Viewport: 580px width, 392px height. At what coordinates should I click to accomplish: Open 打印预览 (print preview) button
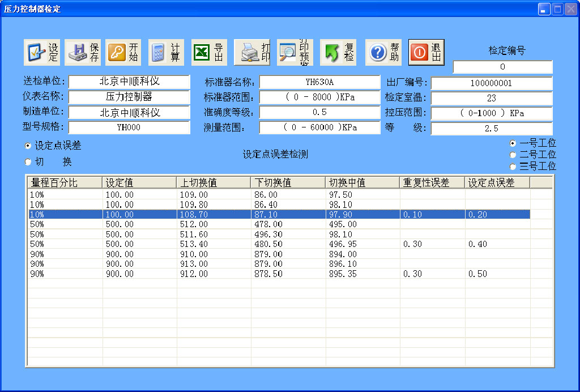295,53
